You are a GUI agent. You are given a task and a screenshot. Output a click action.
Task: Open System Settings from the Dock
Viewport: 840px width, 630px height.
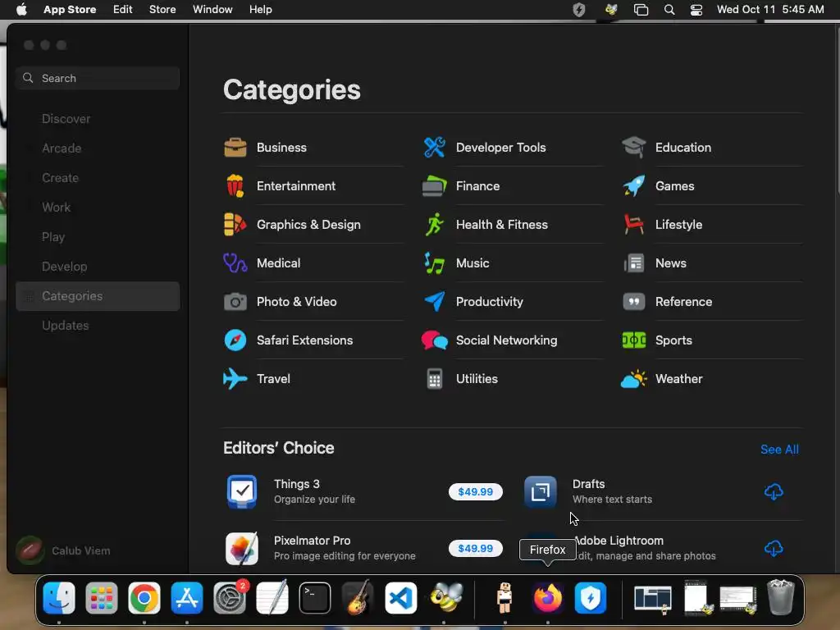[x=230, y=597]
